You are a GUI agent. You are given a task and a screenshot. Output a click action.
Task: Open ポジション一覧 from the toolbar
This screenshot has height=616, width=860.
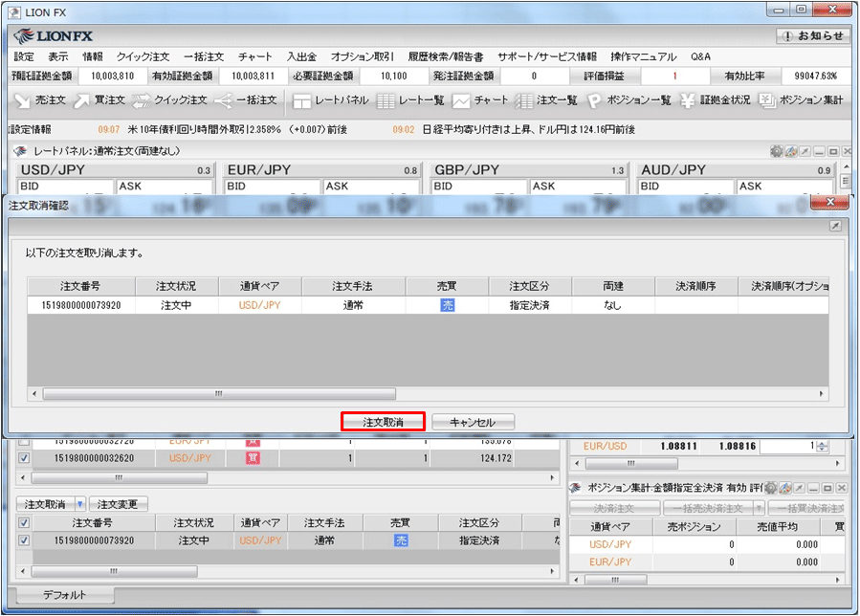629,100
